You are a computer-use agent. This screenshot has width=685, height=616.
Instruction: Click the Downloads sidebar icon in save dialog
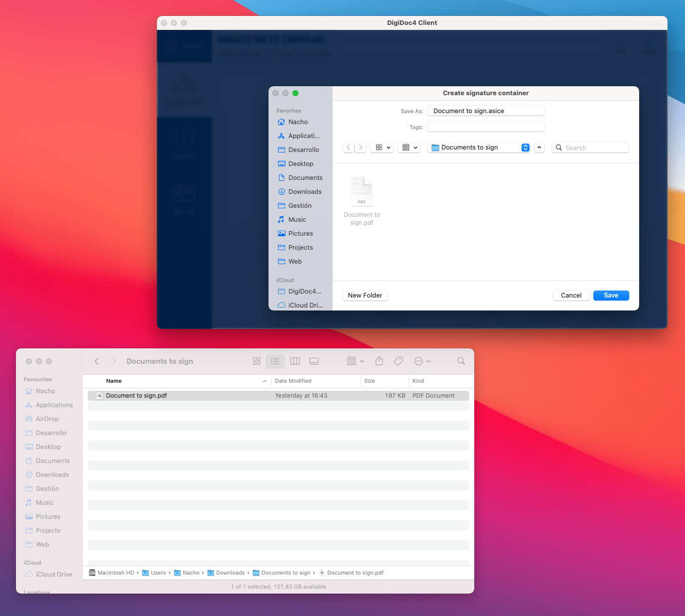tap(282, 191)
